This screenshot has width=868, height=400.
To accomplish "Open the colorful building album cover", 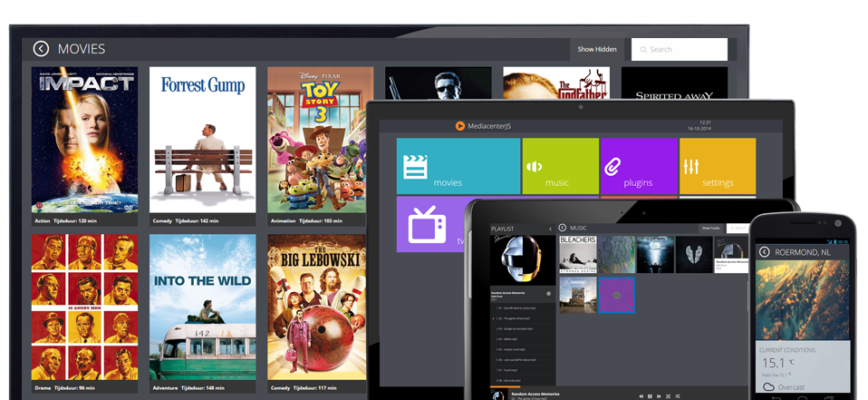I will pos(578,296).
